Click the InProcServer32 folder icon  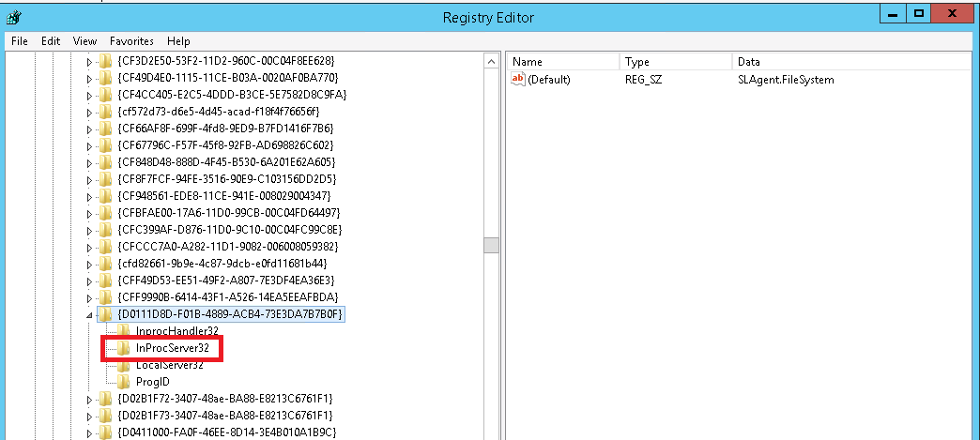[x=125, y=348]
